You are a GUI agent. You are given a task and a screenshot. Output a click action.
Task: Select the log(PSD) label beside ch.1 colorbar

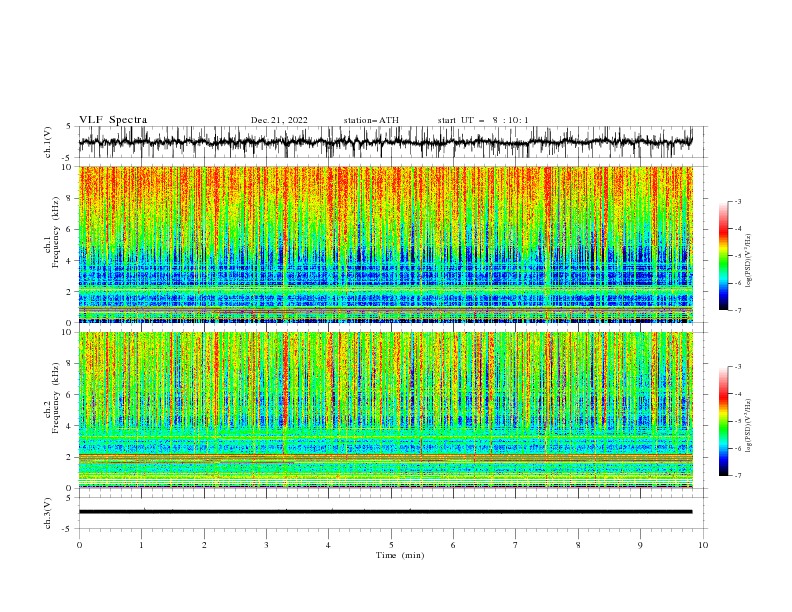tap(749, 261)
